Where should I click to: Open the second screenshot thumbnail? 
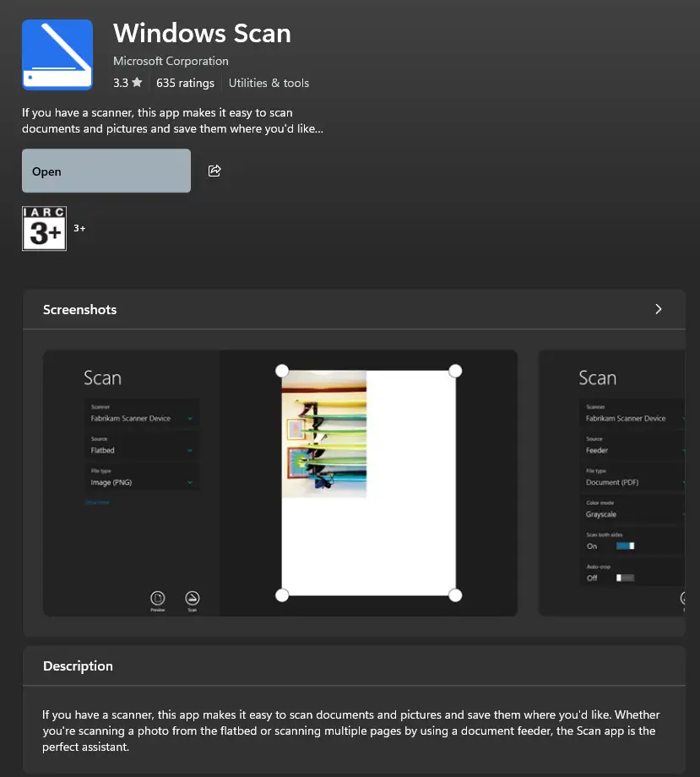(611, 483)
